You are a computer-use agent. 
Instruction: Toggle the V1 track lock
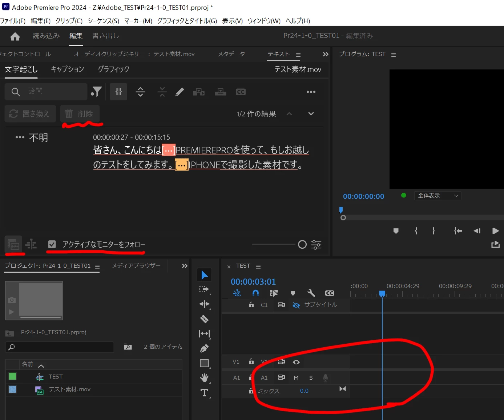point(251,361)
